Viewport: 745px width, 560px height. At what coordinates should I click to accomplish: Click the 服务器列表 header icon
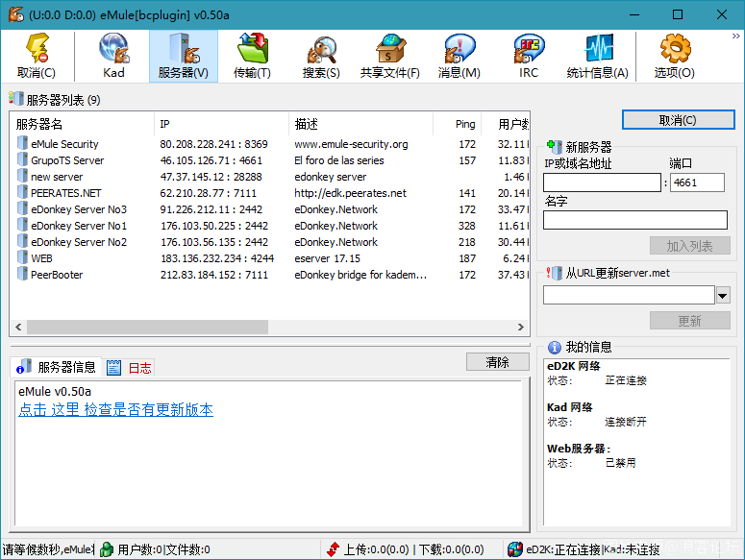coord(15,99)
